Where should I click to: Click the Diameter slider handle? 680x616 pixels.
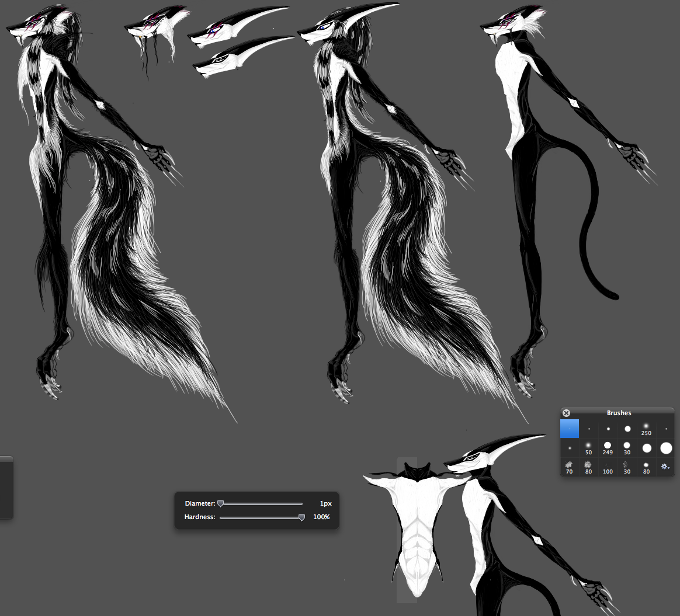click(x=220, y=503)
